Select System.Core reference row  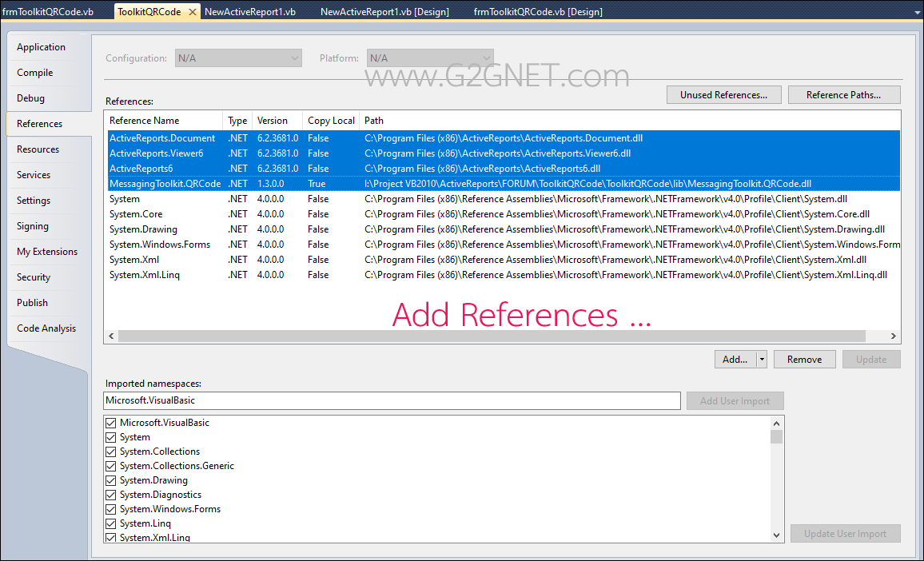point(503,214)
